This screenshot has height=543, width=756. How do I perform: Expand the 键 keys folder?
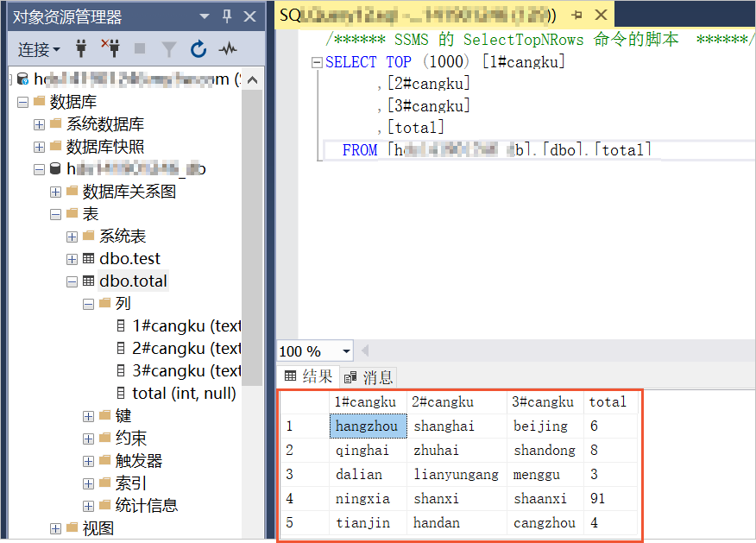(x=88, y=416)
